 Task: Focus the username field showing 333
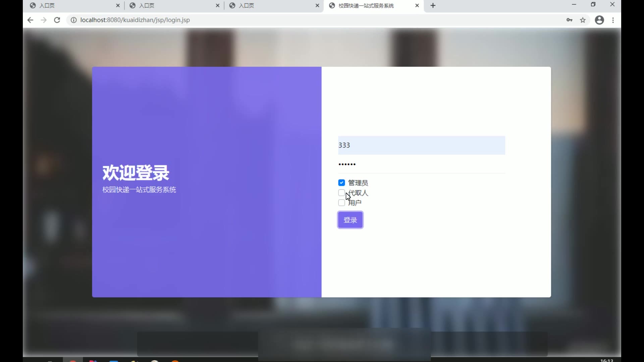click(x=421, y=145)
